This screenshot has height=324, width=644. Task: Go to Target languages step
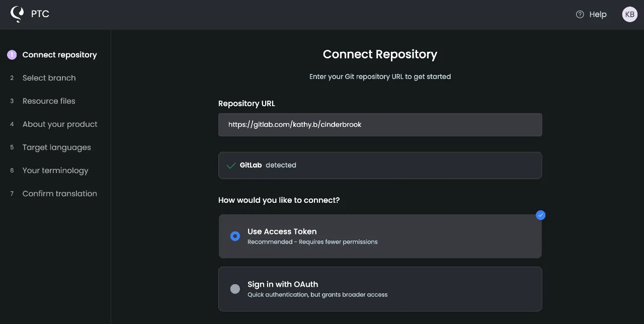(x=57, y=147)
